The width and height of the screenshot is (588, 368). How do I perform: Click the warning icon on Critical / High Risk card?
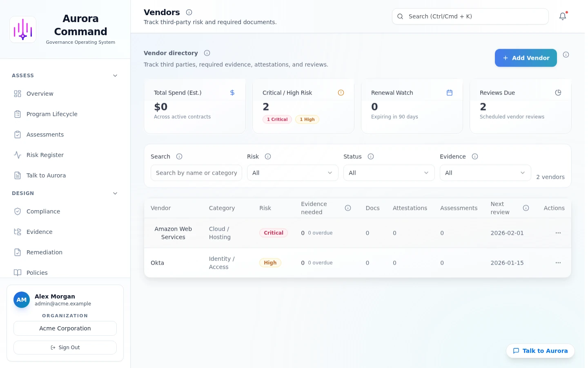click(x=341, y=93)
